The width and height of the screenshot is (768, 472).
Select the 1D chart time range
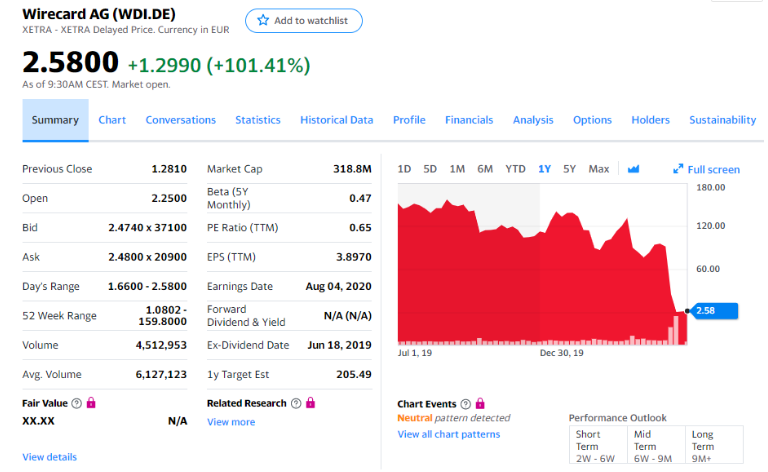404,169
